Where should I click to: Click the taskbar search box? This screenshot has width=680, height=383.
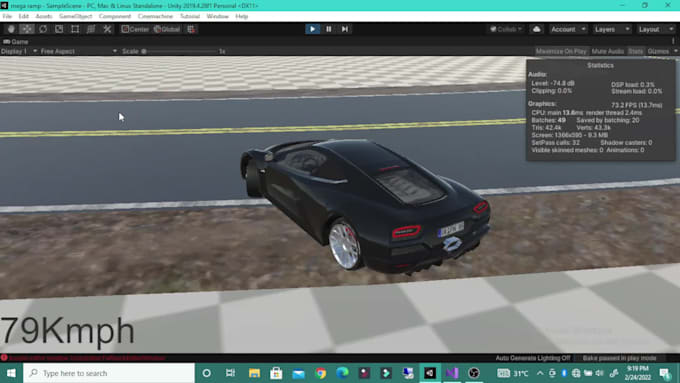click(x=109, y=373)
